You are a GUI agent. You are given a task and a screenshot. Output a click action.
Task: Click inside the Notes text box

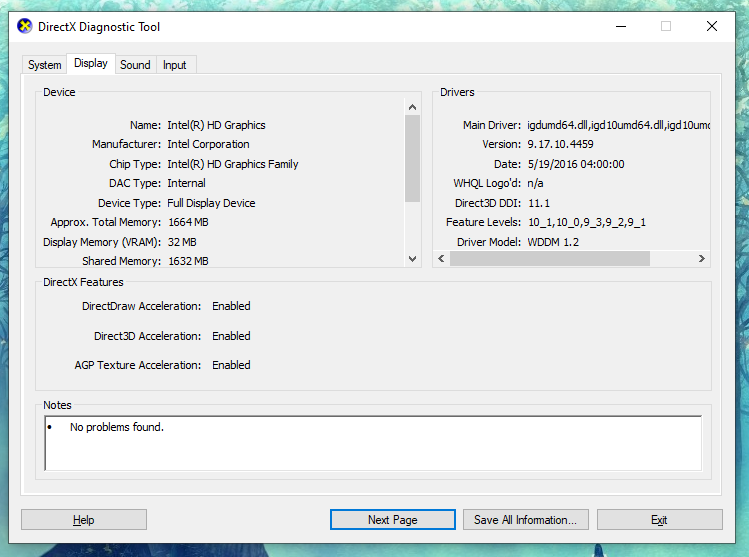[373, 443]
